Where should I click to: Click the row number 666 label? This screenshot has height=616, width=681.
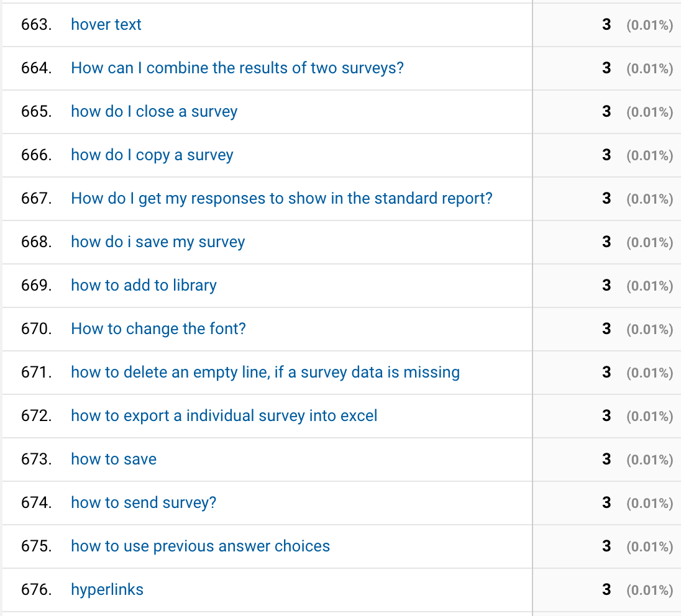tap(36, 155)
